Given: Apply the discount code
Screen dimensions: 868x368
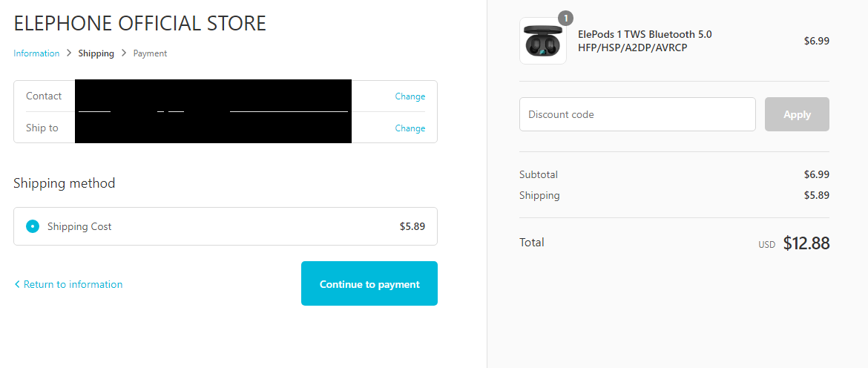Looking at the screenshot, I should point(797,114).
